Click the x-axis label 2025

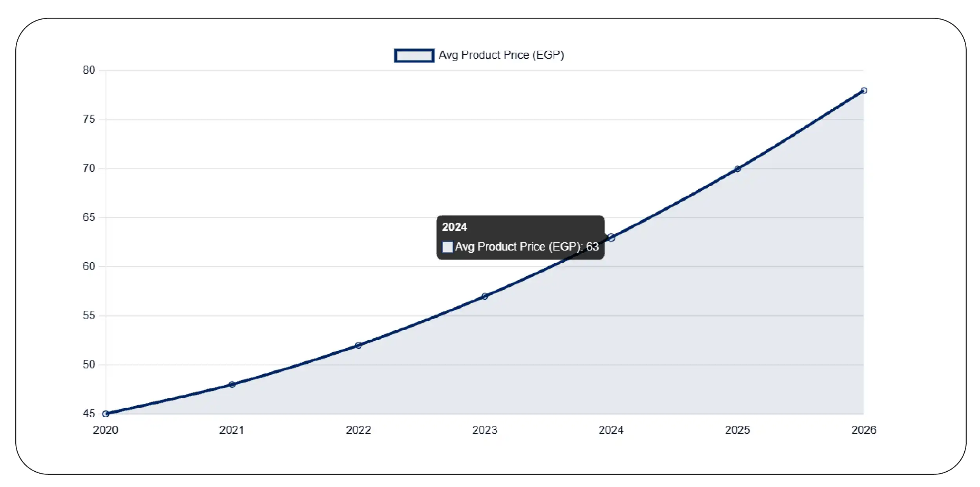pyautogui.click(x=737, y=430)
